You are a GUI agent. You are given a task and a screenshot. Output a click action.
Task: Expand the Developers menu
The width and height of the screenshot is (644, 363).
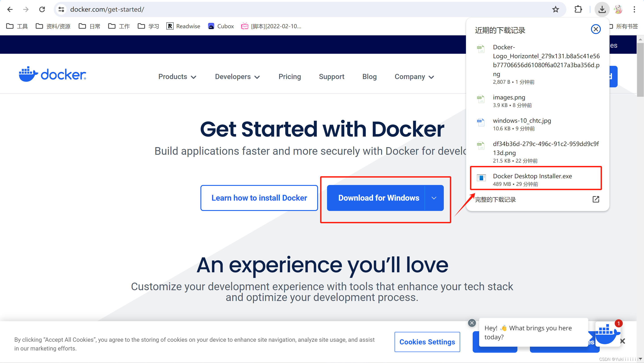click(x=237, y=77)
